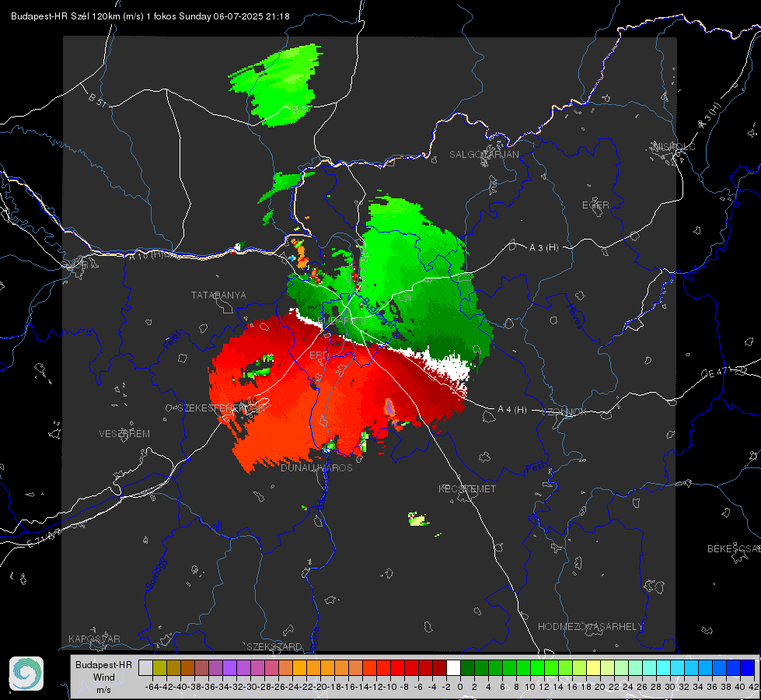Click the blue Fejér county label

[174, 339]
